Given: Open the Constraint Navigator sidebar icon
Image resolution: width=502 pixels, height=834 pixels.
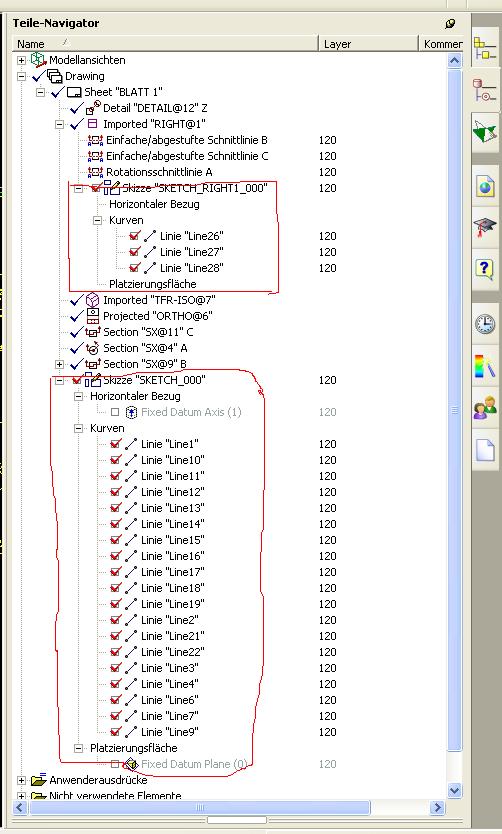Looking at the screenshot, I should coord(485,89).
